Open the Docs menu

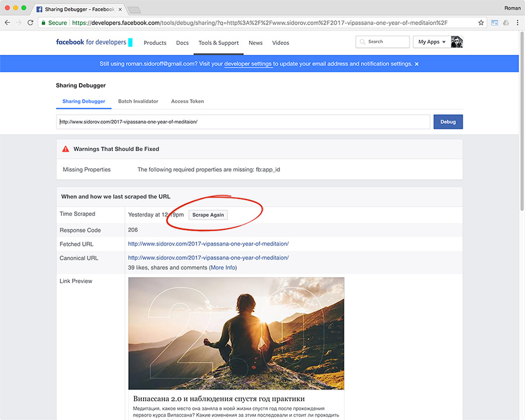click(x=183, y=43)
